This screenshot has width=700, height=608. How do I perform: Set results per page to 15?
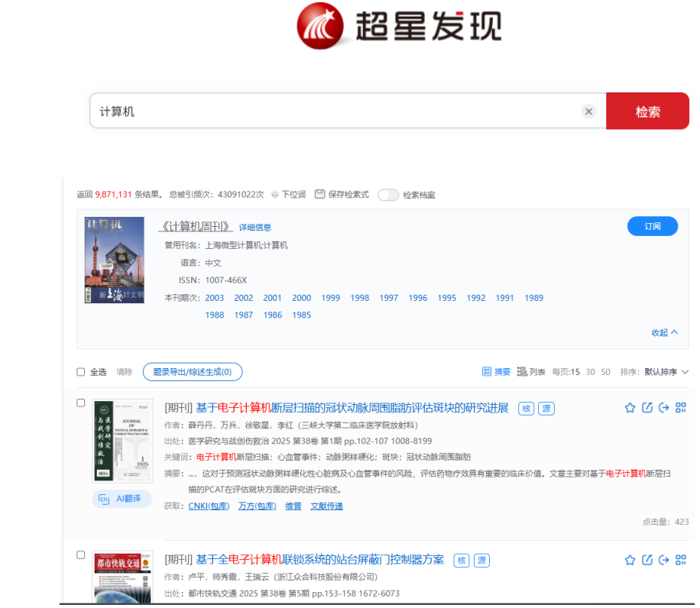[575, 372]
